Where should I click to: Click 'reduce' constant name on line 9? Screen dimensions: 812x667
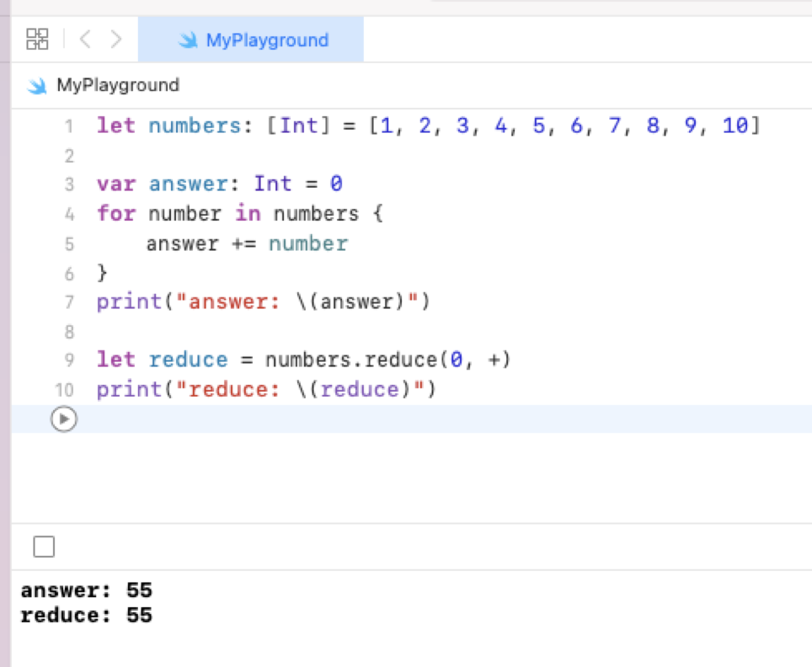click(x=189, y=360)
